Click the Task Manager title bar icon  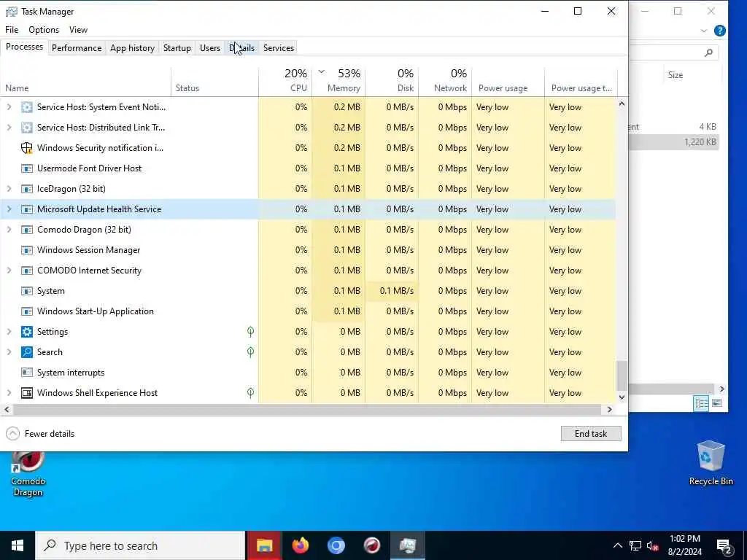click(12, 12)
